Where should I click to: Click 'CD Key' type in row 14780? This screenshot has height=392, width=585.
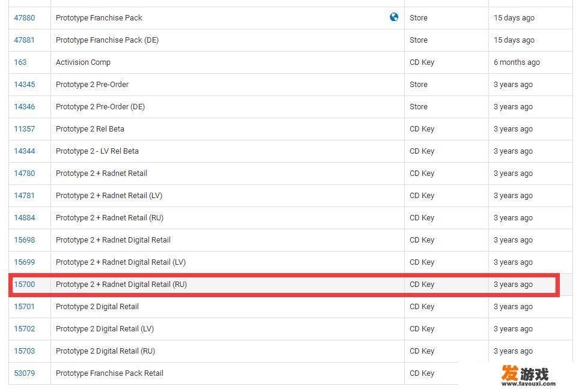point(422,173)
